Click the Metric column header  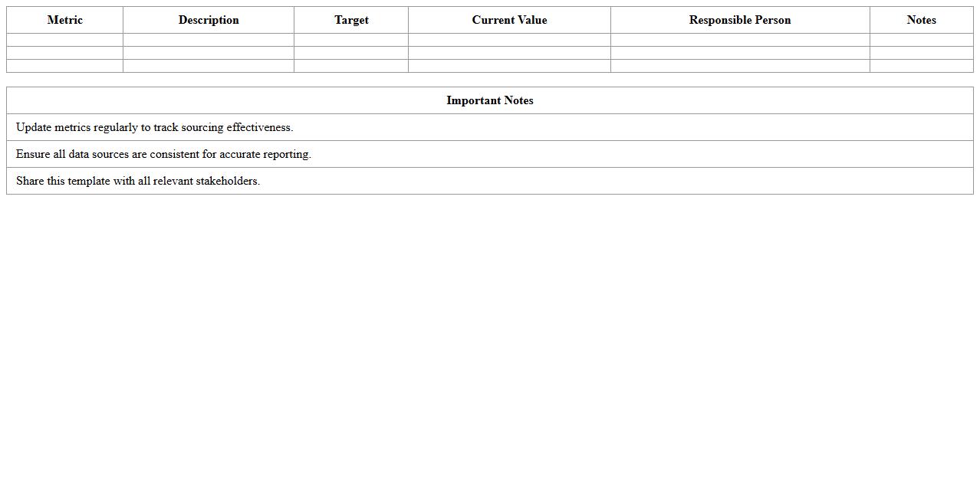(64, 20)
